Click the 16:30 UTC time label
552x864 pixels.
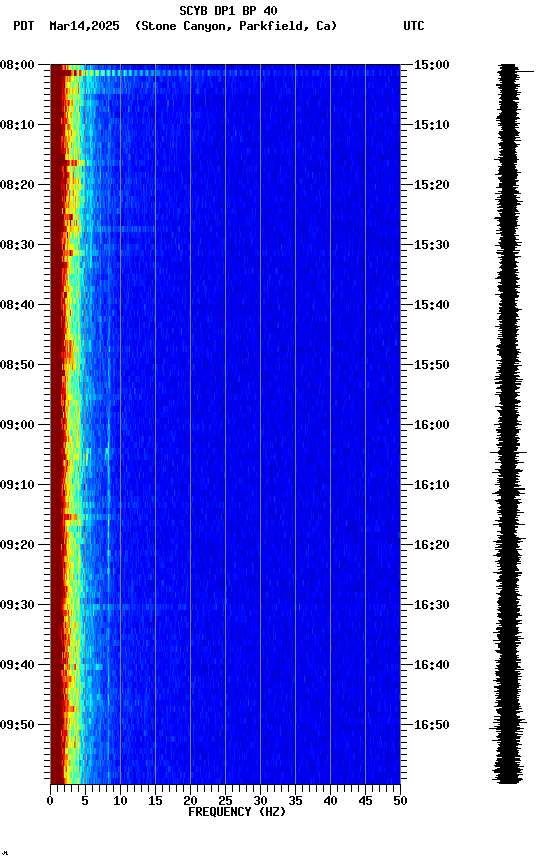tap(431, 606)
